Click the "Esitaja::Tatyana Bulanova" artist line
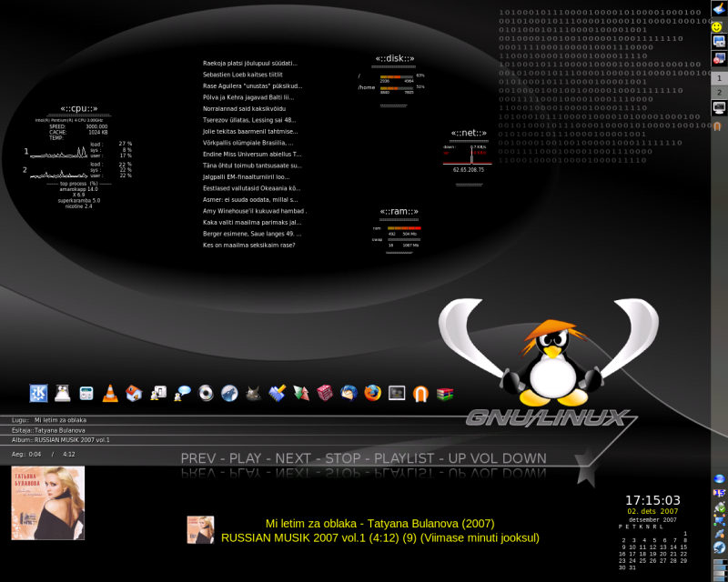728x582 pixels. click(48, 430)
